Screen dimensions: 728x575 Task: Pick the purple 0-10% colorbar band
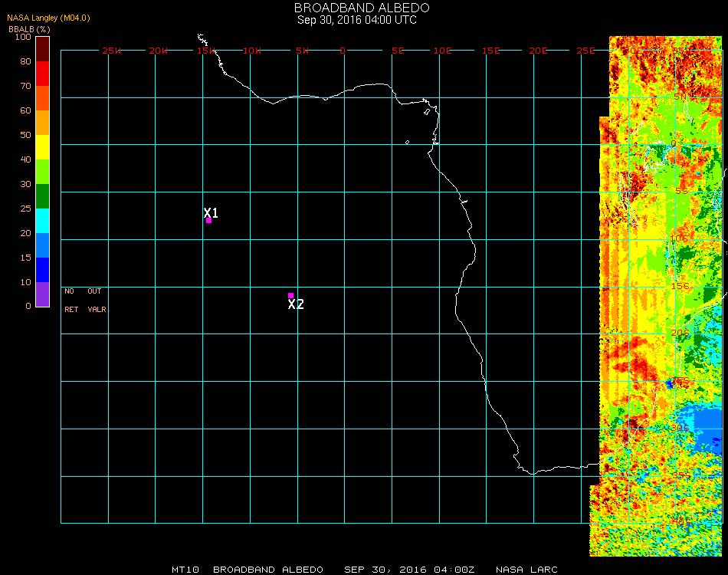click(x=42, y=294)
